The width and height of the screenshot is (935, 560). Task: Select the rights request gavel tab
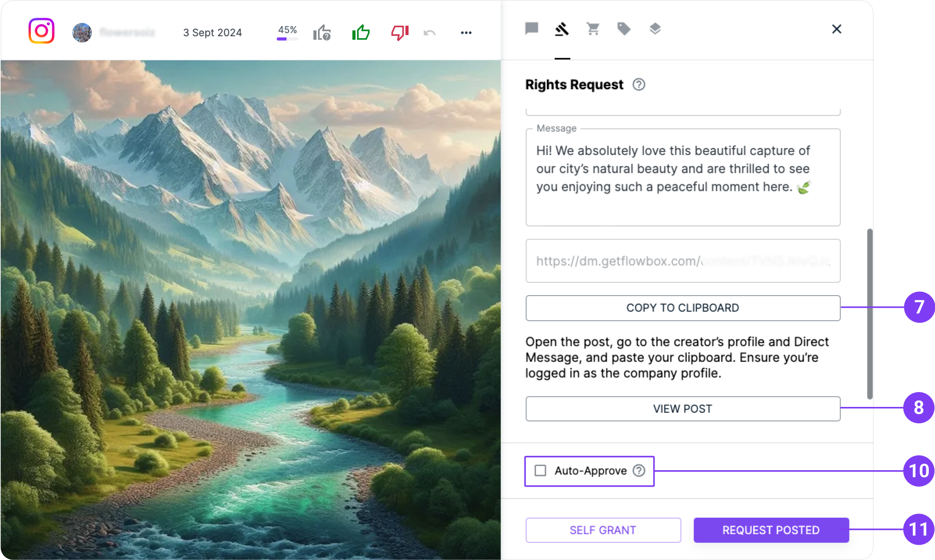click(x=562, y=29)
